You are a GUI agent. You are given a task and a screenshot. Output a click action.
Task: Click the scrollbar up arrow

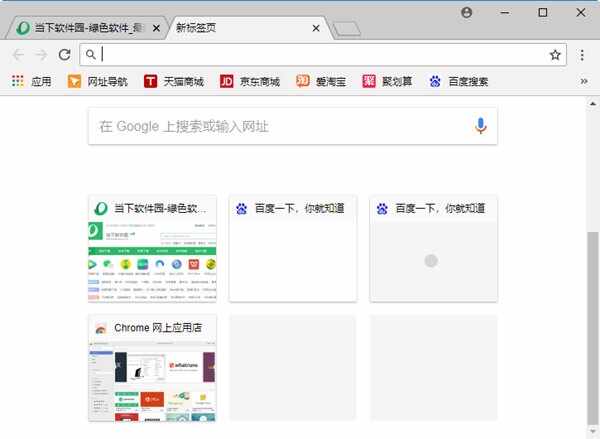pyautogui.click(x=593, y=103)
